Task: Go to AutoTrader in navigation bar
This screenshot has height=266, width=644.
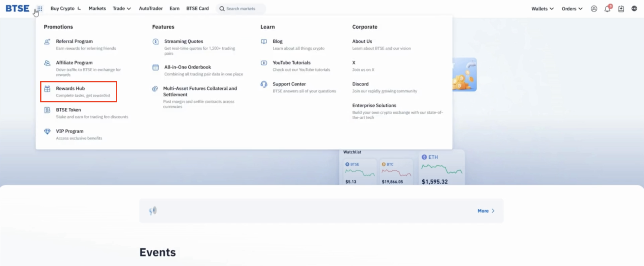Action: [150, 9]
